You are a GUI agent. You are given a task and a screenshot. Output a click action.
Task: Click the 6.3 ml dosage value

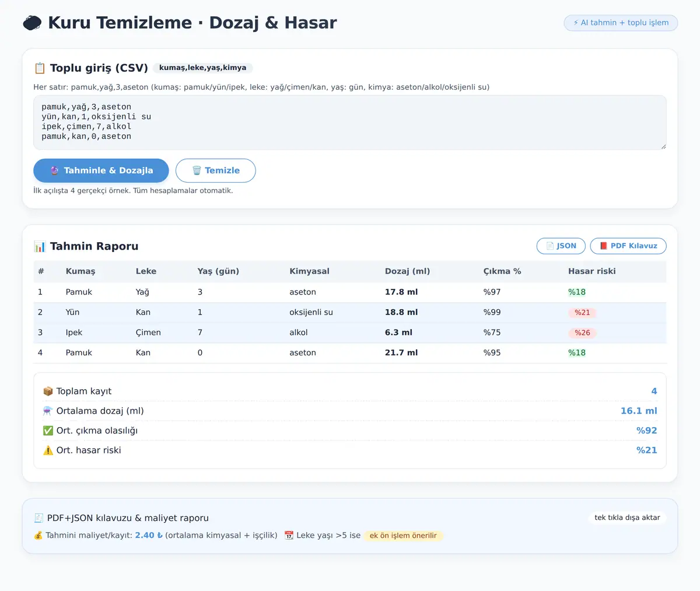point(398,333)
